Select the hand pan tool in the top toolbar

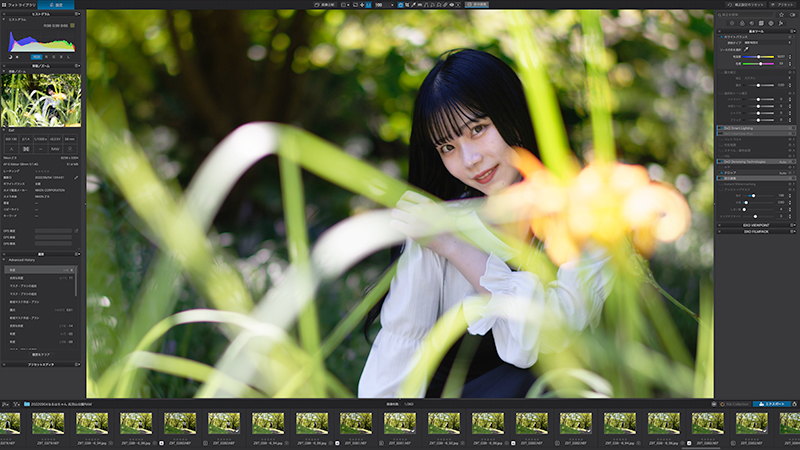point(400,5)
